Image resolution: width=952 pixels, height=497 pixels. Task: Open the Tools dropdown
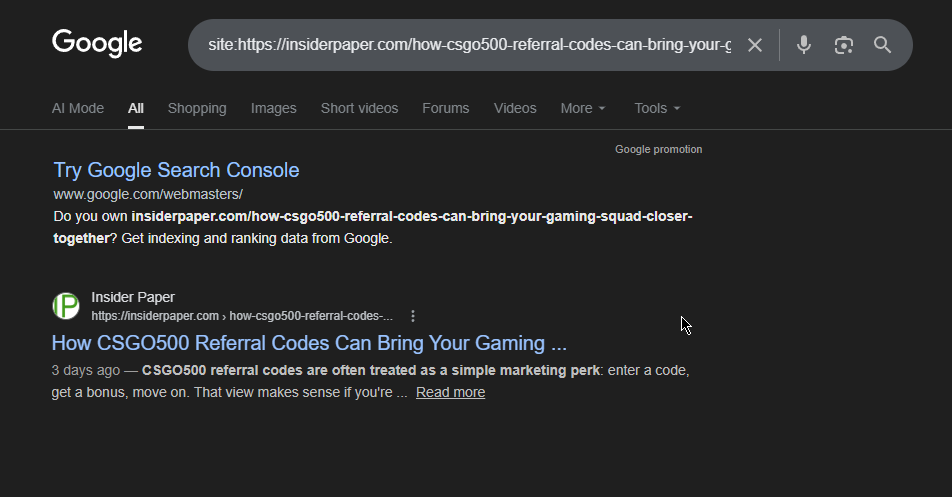[657, 108]
